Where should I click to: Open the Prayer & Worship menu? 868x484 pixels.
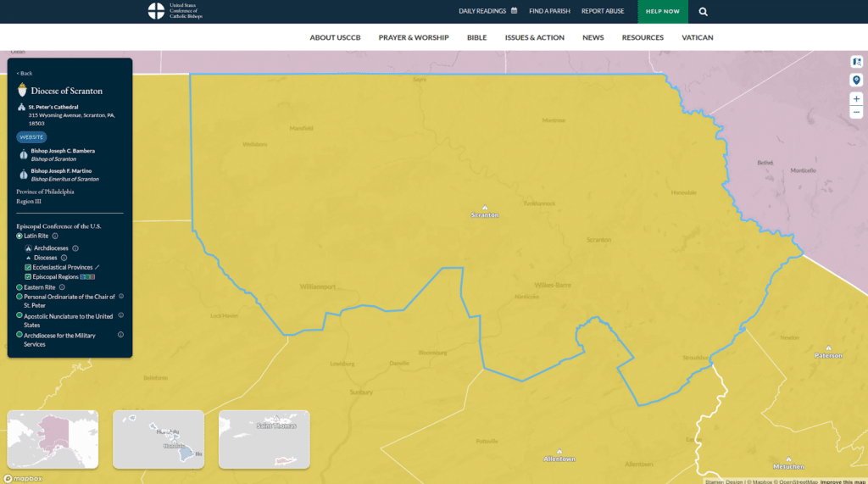(414, 37)
